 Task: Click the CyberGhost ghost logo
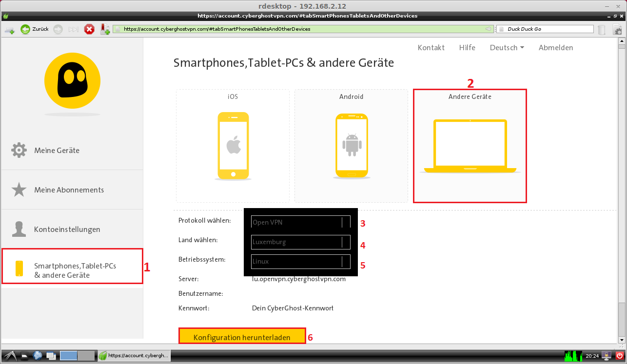72,81
